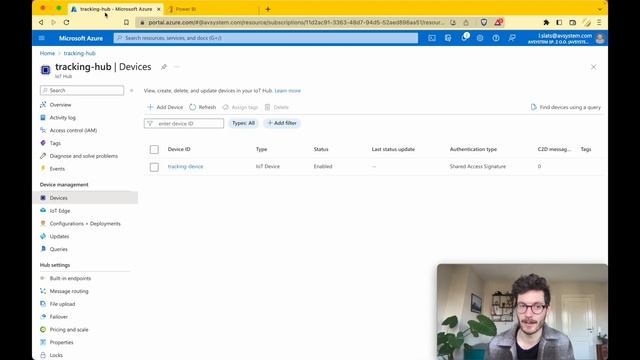Open Events in the sidebar
This screenshot has height=360, width=640.
(57, 169)
